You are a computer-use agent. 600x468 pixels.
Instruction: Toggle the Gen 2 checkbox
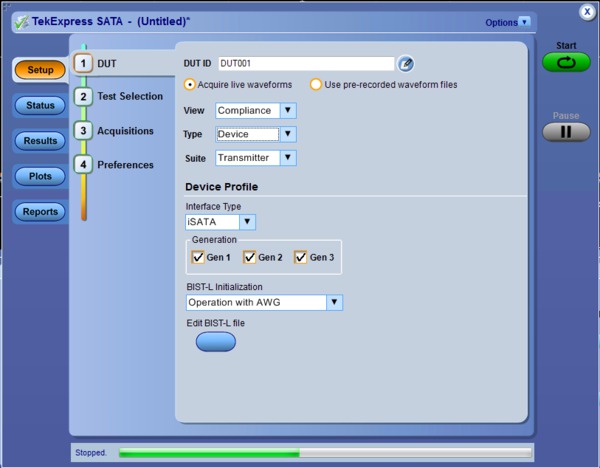click(250, 257)
